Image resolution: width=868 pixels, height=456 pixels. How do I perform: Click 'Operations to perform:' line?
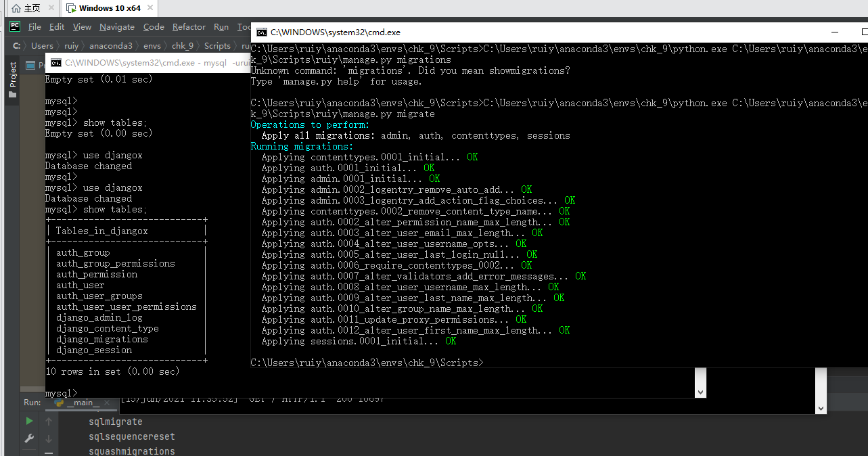(310, 124)
